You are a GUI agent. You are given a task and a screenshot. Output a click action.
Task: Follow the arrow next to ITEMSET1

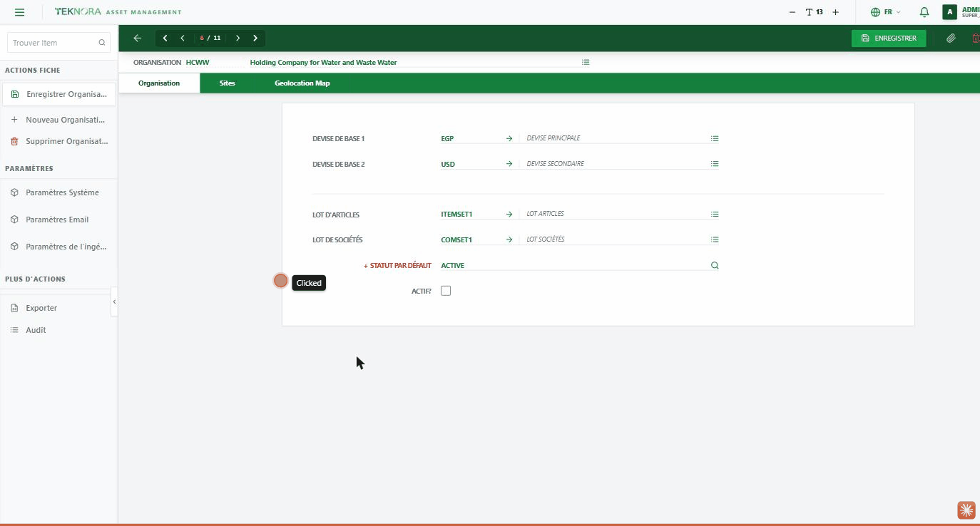(509, 214)
